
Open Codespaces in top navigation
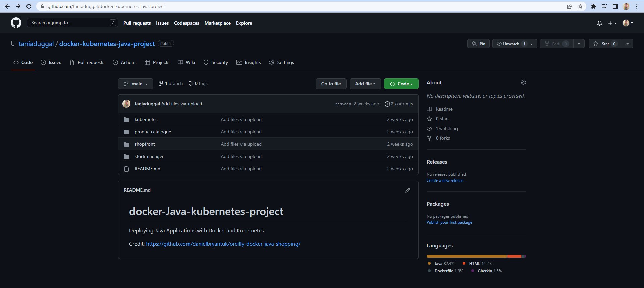pyautogui.click(x=186, y=23)
